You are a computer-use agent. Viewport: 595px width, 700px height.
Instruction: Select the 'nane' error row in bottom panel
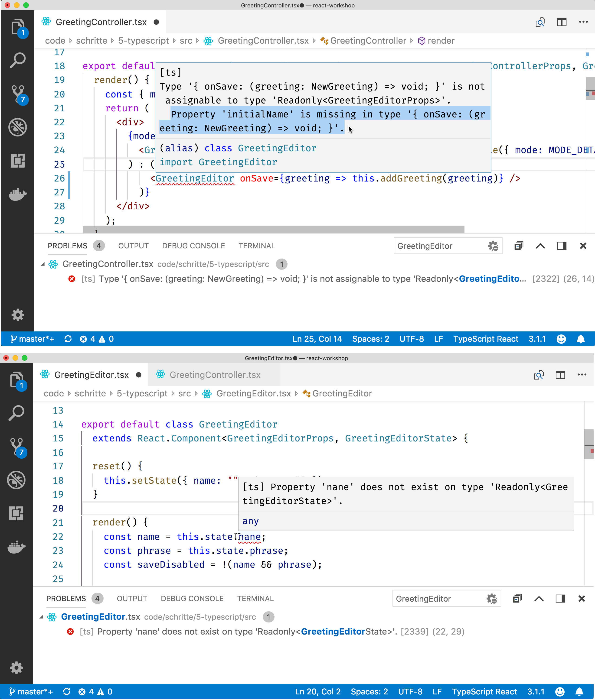(x=313, y=632)
